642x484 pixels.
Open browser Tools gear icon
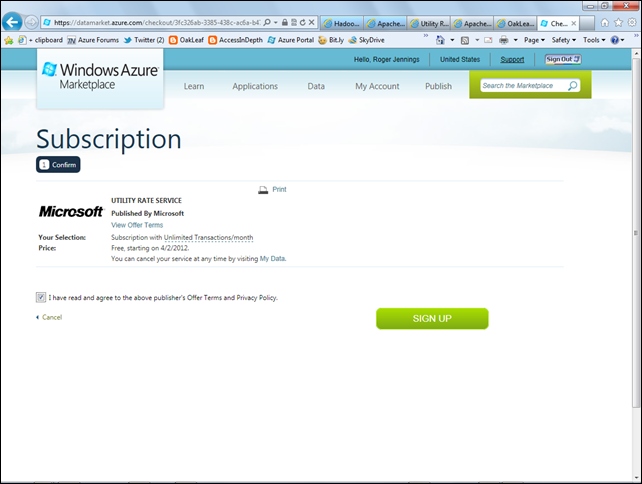pos(632,23)
